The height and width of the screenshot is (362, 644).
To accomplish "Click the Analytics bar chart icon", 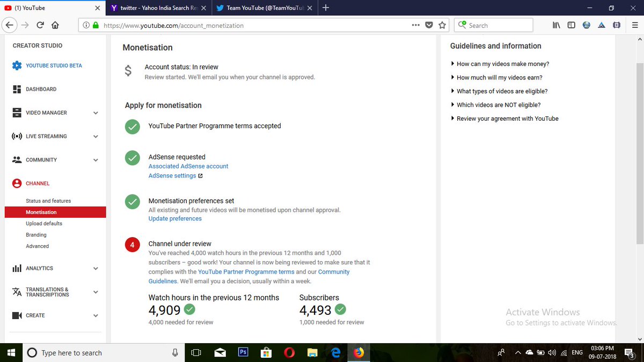I will (17, 268).
